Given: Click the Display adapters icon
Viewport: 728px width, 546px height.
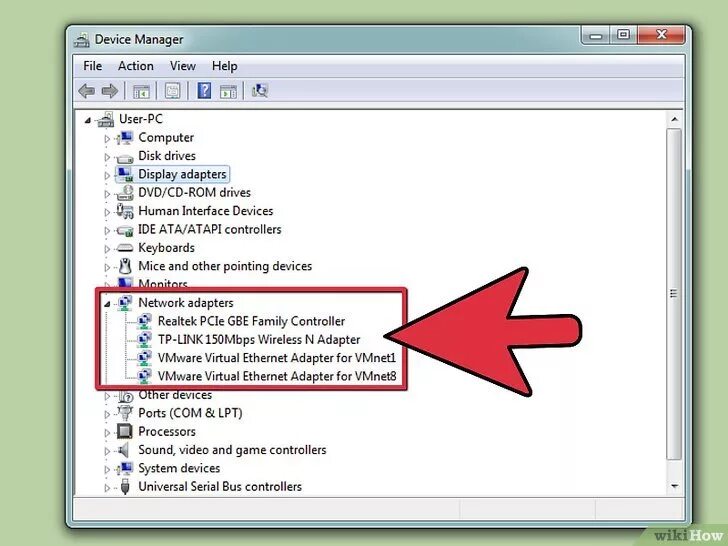Looking at the screenshot, I should pyautogui.click(x=125, y=174).
